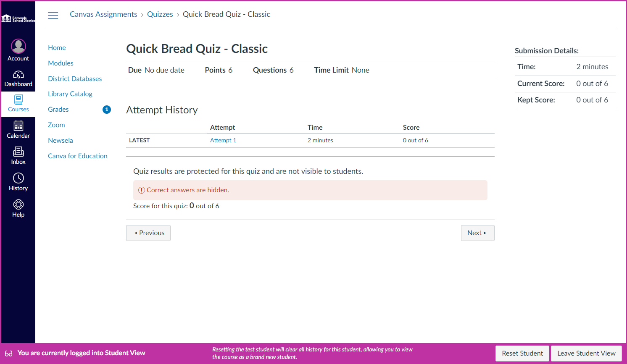The image size is (627, 364).
Task: Click '2 minutes' in the attempt history row
Action: point(320,140)
